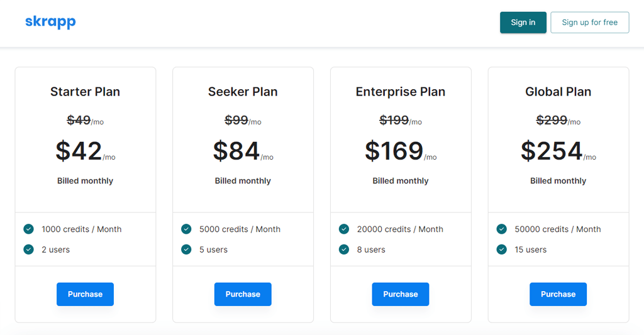Select the Starter Plan heading
This screenshot has width=644, height=335.
pos(85,92)
